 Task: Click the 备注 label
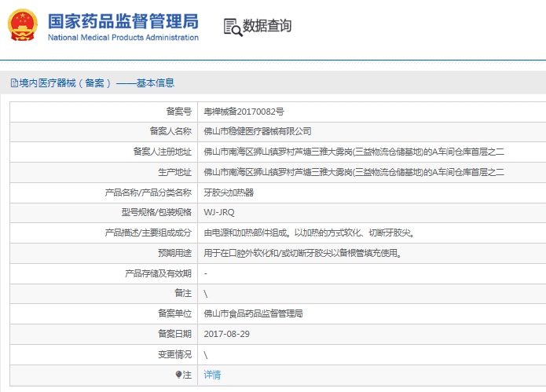[x=183, y=293]
